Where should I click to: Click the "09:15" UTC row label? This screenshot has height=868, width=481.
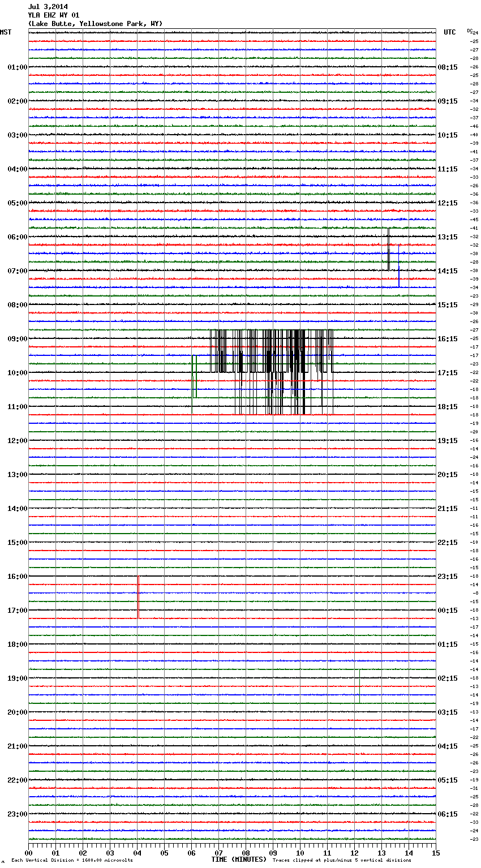[x=448, y=101]
